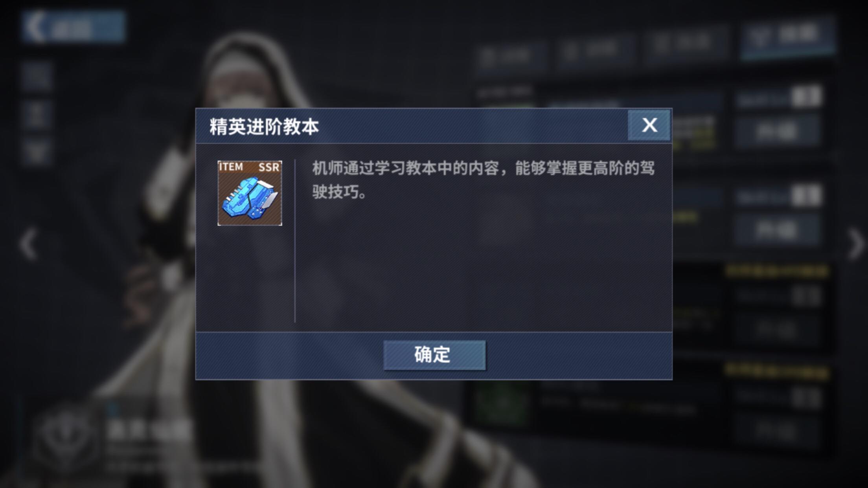
Task: Open the leftmost blurred top tab
Action: 510,57
